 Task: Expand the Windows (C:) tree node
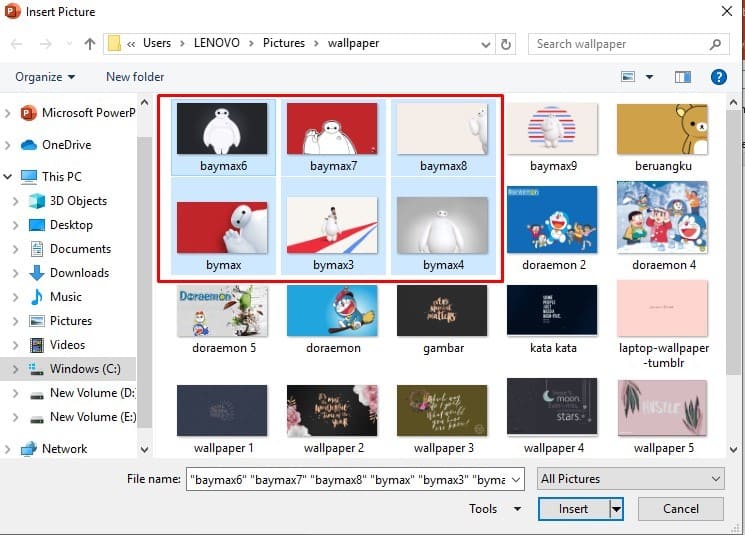pos(15,369)
